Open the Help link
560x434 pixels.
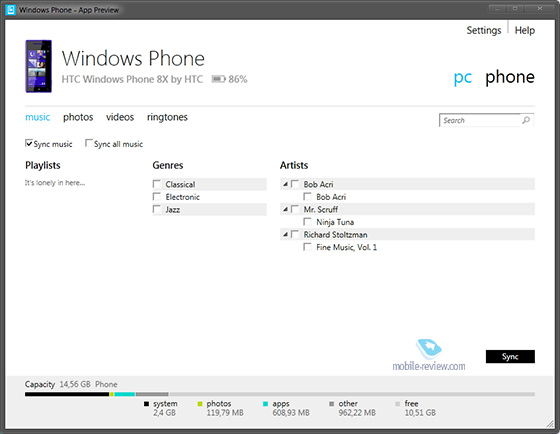(525, 30)
